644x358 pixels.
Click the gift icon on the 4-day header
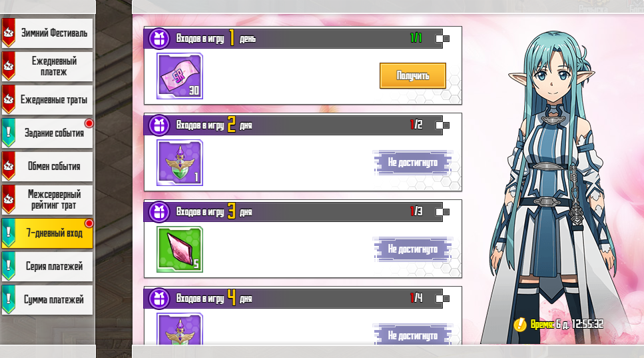(159, 299)
